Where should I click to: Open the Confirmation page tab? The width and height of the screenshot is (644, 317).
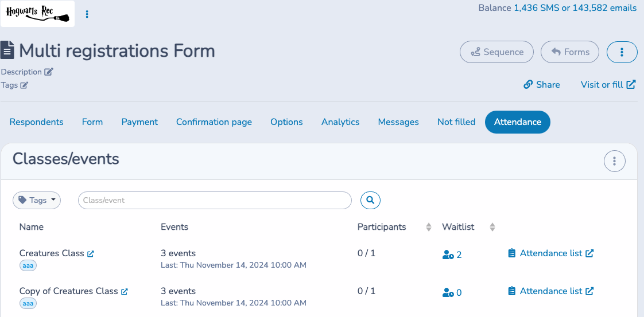(214, 122)
